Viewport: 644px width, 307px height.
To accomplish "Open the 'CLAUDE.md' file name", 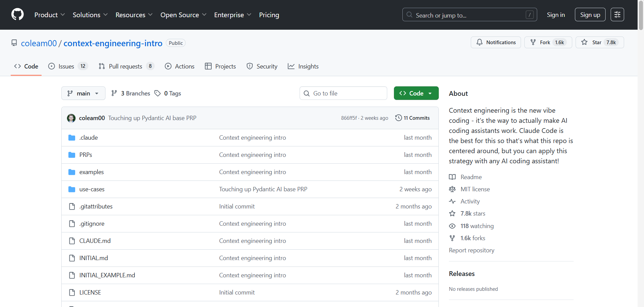I will point(95,241).
